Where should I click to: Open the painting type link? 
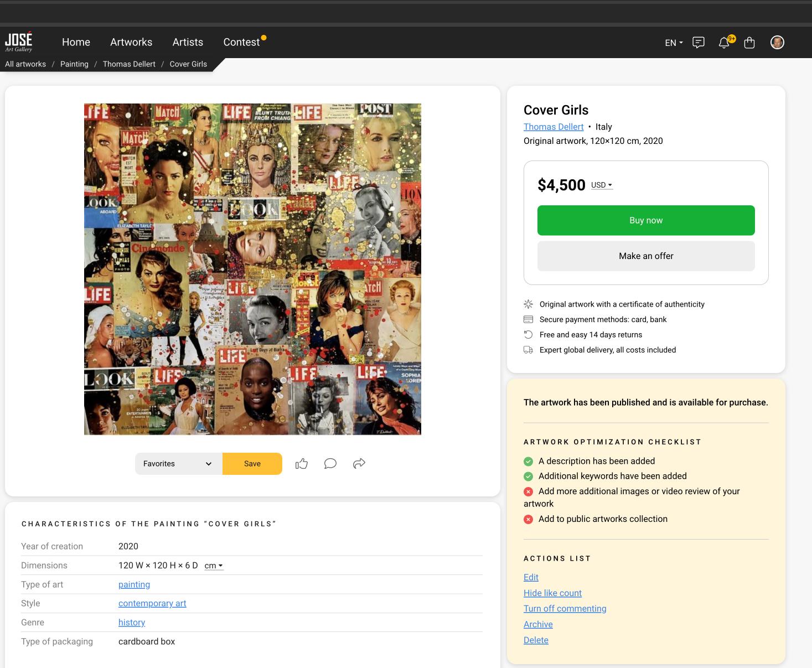coord(134,584)
